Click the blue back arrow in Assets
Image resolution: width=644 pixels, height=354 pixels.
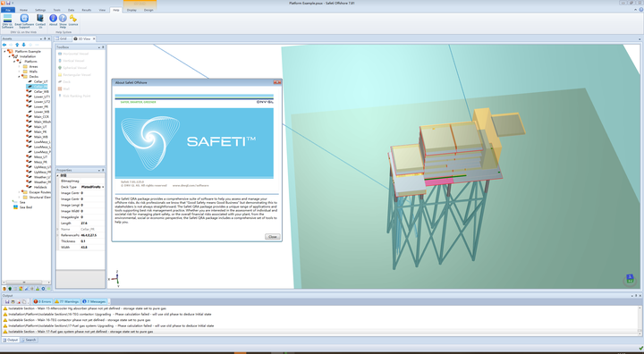click(x=4, y=45)
